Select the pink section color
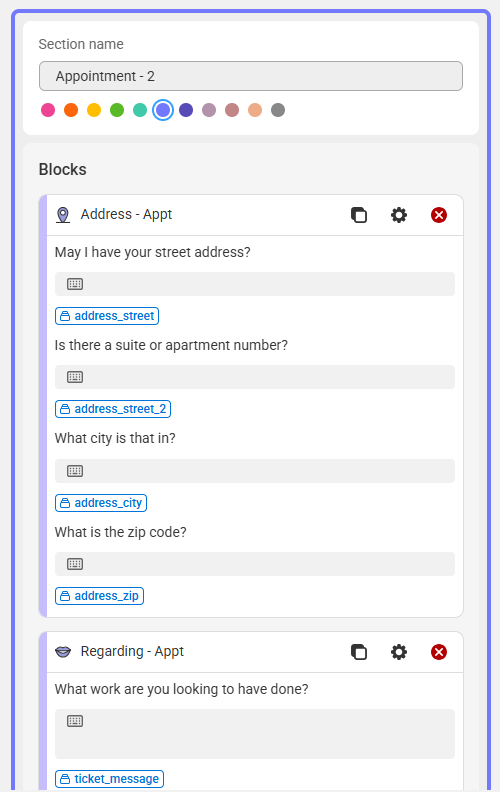The image size is (500, 792). coord(48,110)
